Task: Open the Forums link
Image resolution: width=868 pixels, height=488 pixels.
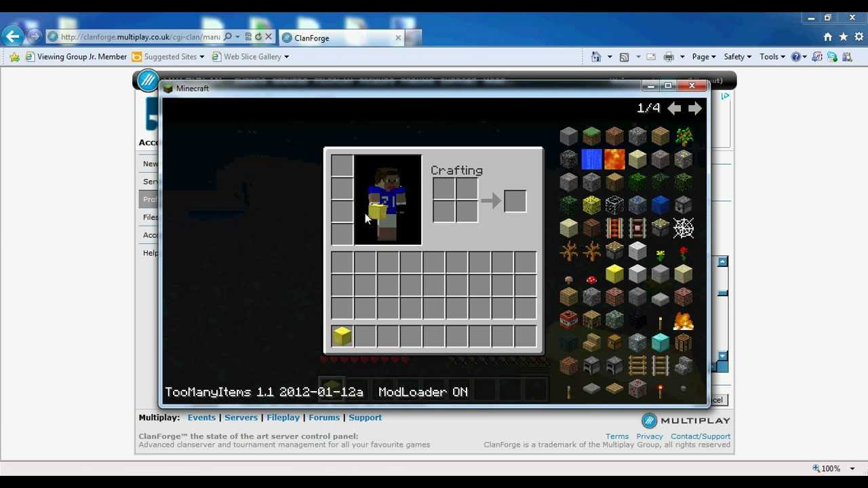Action: (x=324, y=418)
